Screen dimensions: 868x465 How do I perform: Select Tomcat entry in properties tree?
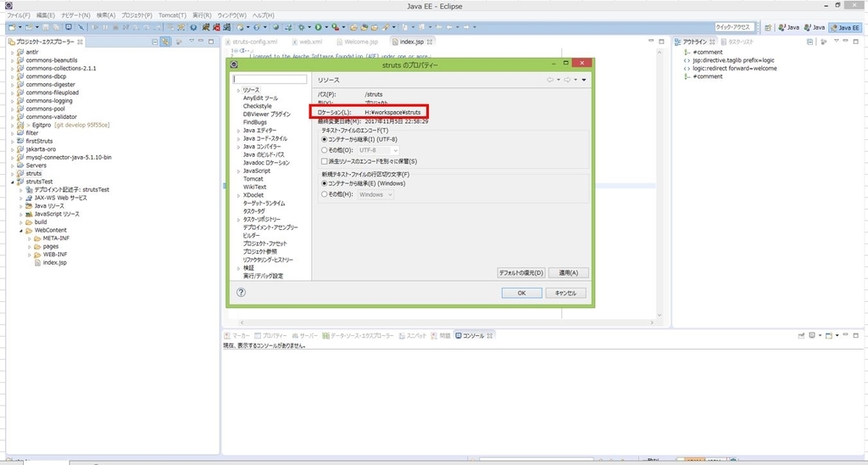click(x=253, y=179)
